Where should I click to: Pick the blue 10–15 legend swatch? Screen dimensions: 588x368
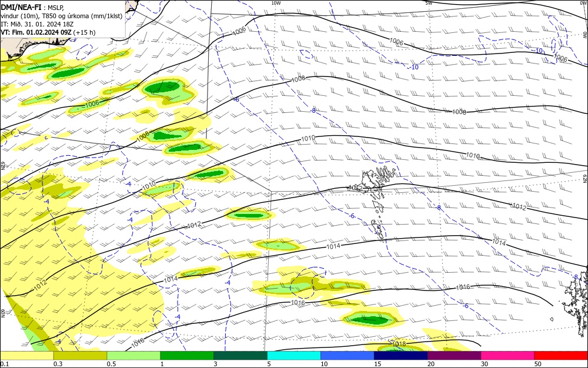tap(348, 356)
